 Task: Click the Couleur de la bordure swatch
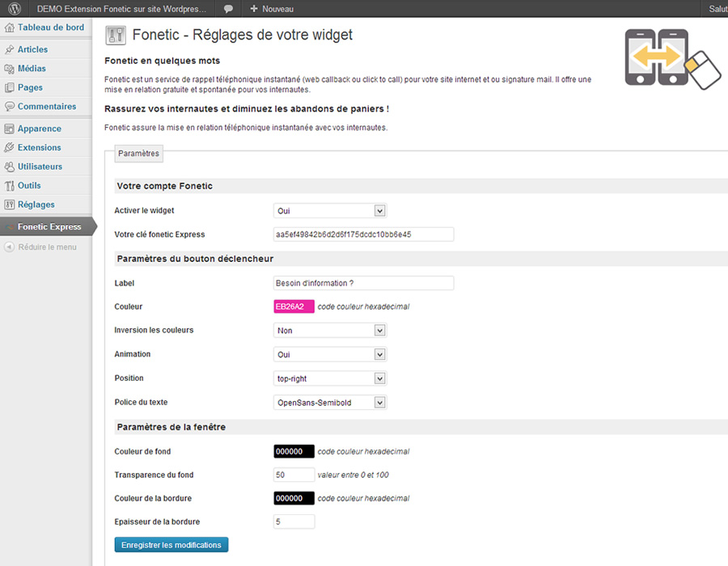(294, 498)
